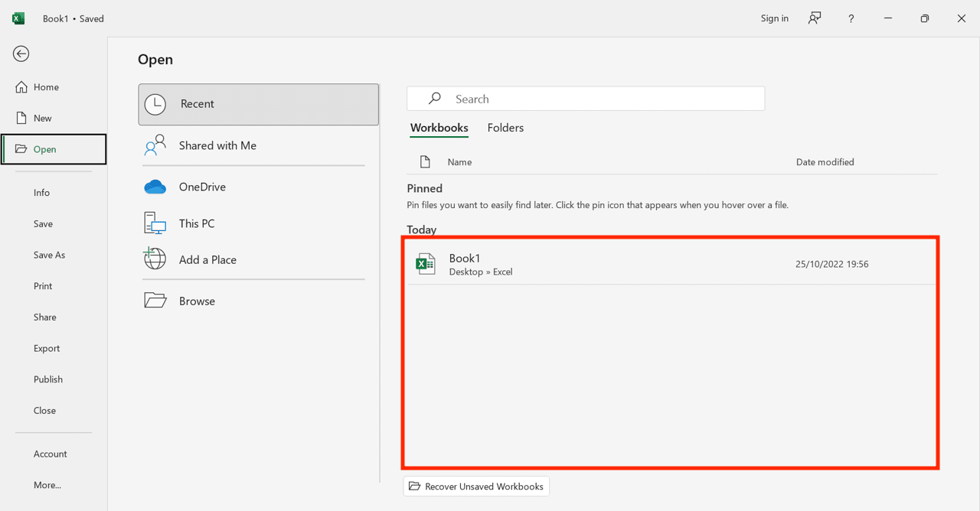
Task: Click the Shared with Me people icon
Action: (x=155, y=145)
